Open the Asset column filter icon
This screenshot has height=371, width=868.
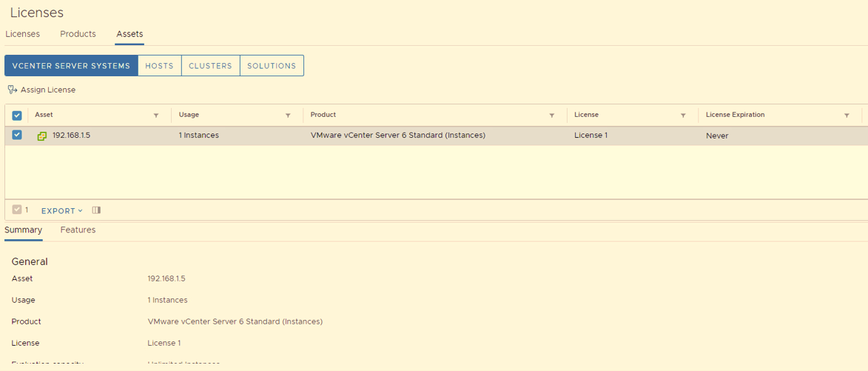coord(156,116)
